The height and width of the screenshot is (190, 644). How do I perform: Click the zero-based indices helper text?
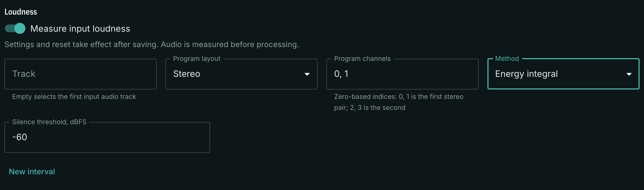(x=399, y=102)
